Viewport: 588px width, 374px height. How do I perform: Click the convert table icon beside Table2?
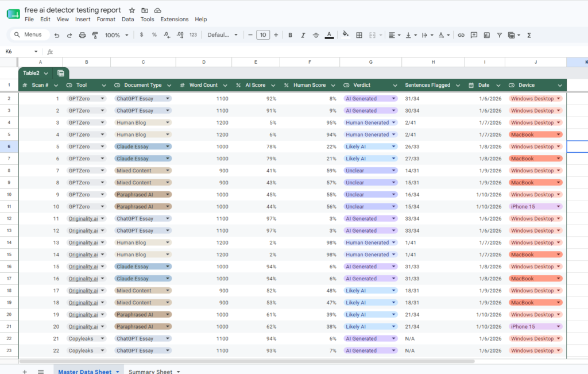61,73
